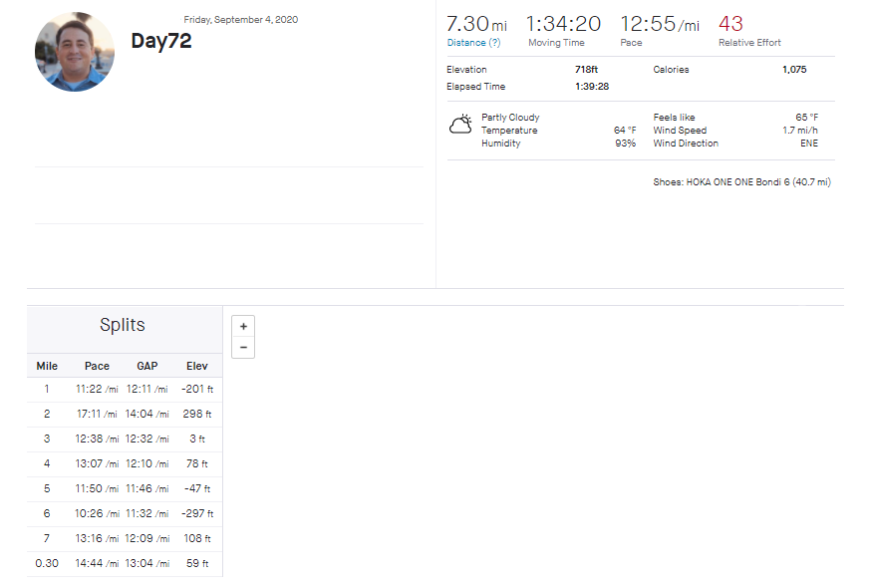Click the GAP value 14:04 /mi

click(x=147, y=414)
